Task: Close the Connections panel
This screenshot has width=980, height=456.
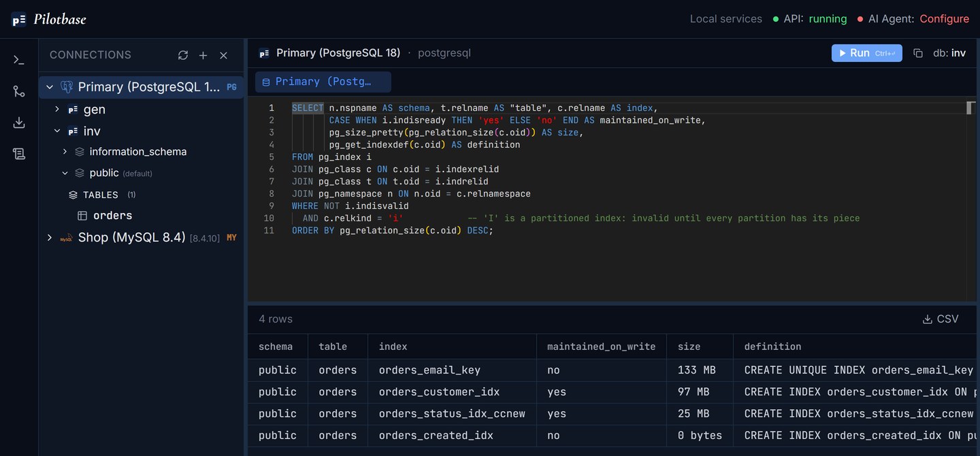Action: tap(223, 55)
